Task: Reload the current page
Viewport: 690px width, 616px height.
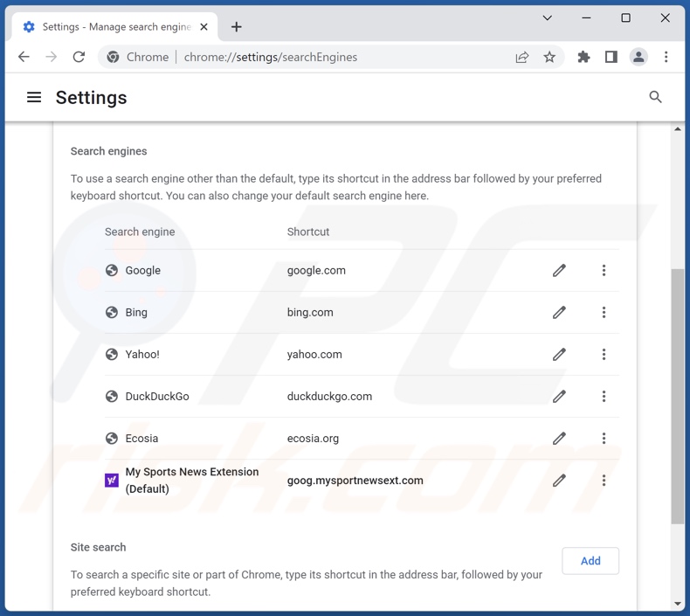Action: coord(79,57)
